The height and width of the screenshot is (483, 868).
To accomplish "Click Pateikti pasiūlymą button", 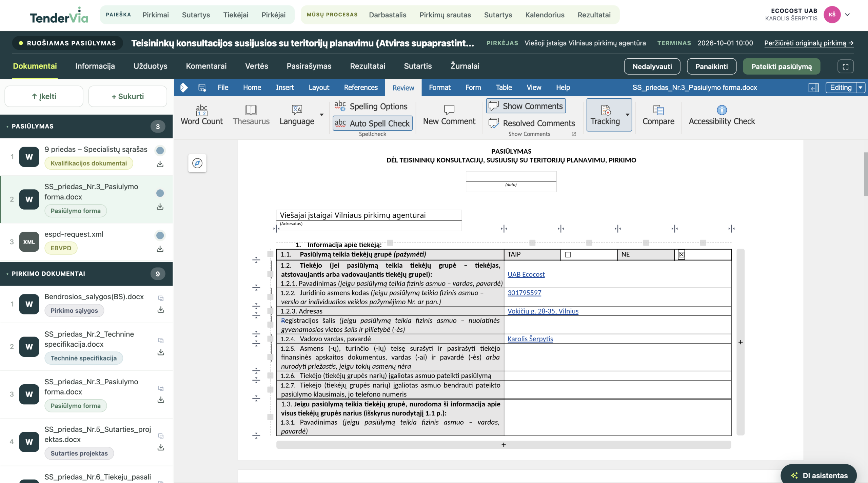I will 782,66.
